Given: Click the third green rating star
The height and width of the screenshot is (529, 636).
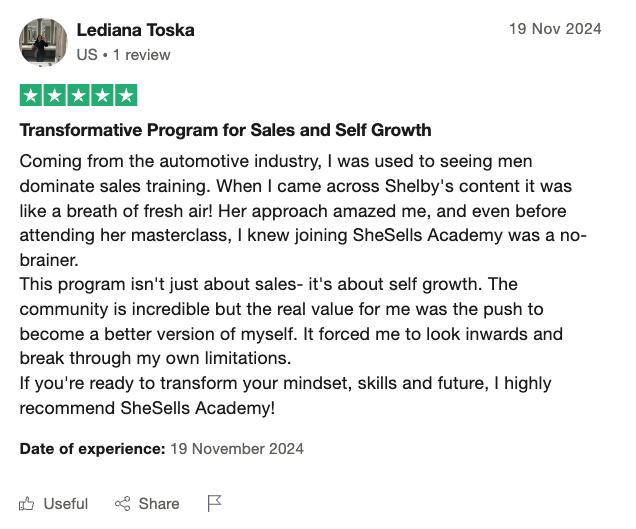Looking at the screenshot, I should [78, 95].
